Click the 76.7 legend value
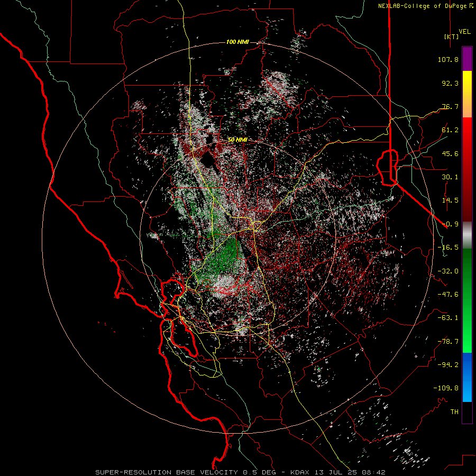Viewport: 476px width, 476px height. [450, 106]
